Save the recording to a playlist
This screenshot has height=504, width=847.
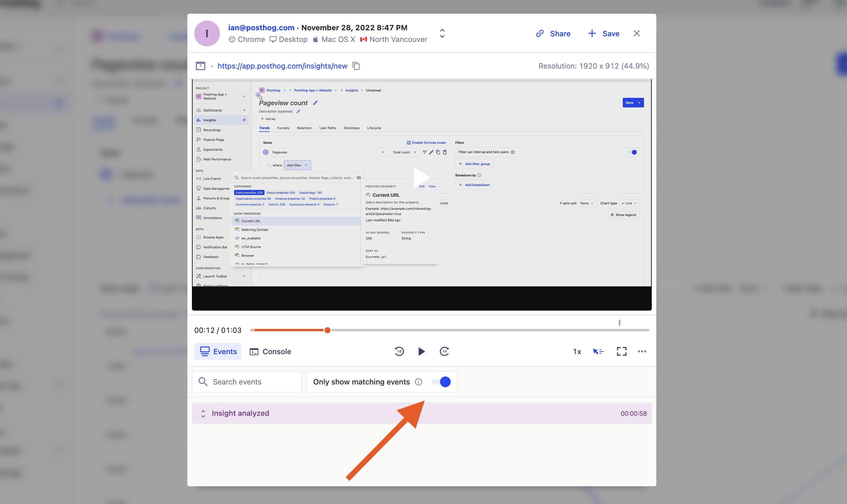(x=604, y=34)
